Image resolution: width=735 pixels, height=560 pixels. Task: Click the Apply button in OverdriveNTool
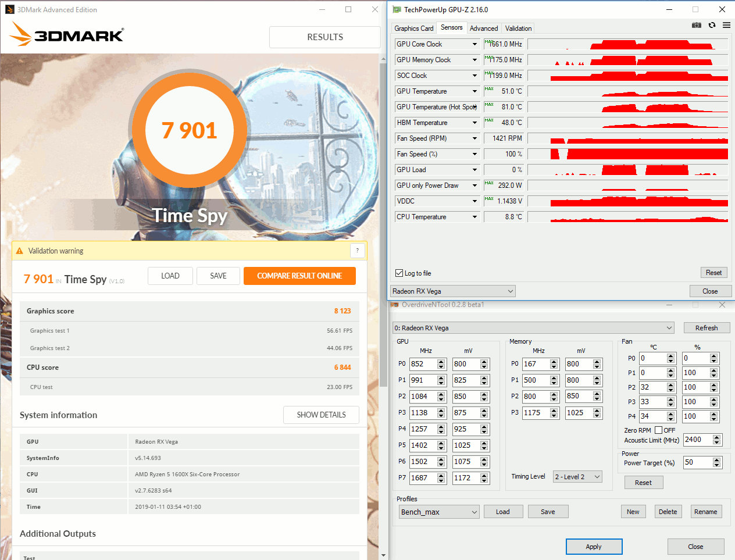click(594, 547)
